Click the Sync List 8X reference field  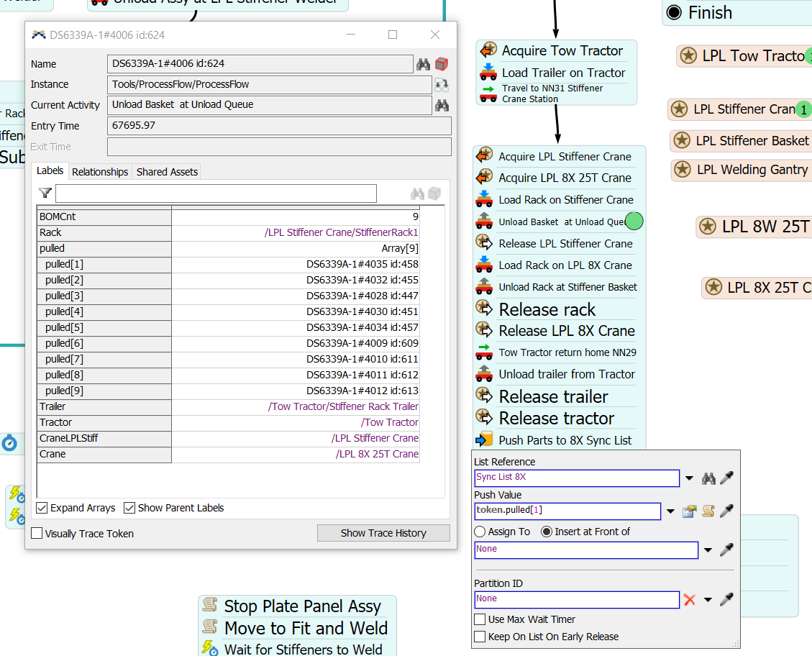coord(577,478)
